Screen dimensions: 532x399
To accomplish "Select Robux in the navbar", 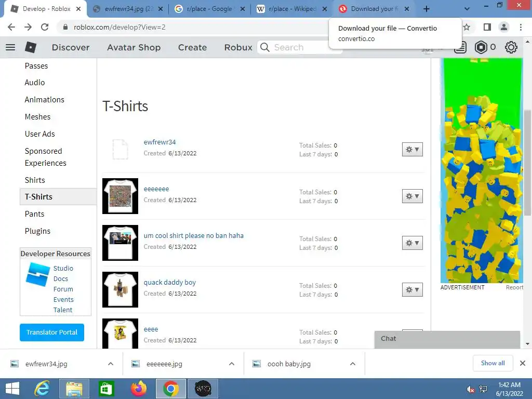I will pyautogui.click(x=238, y=47).
